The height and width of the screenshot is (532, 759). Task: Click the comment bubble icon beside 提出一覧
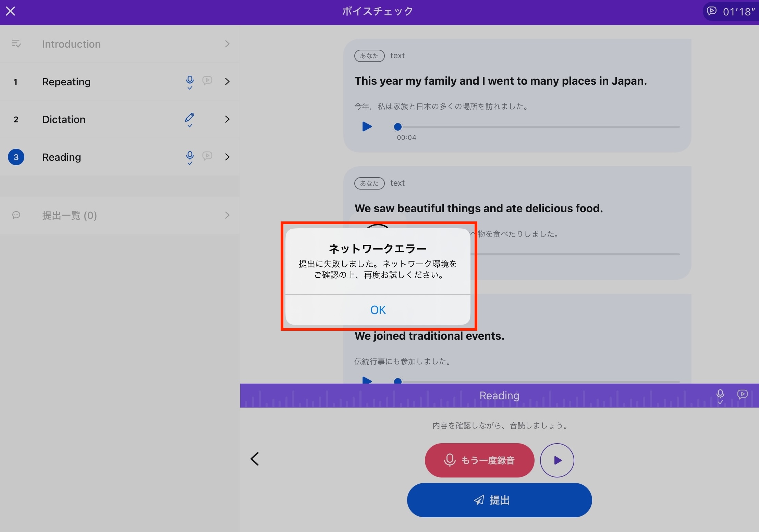pos(16,215)
